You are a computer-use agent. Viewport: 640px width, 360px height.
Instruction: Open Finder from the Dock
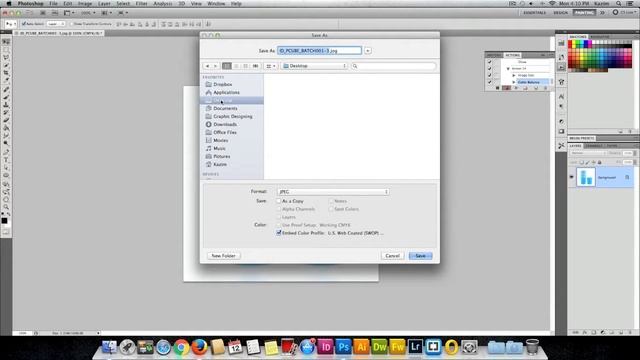pyautogui.click(x=109, y=347)
